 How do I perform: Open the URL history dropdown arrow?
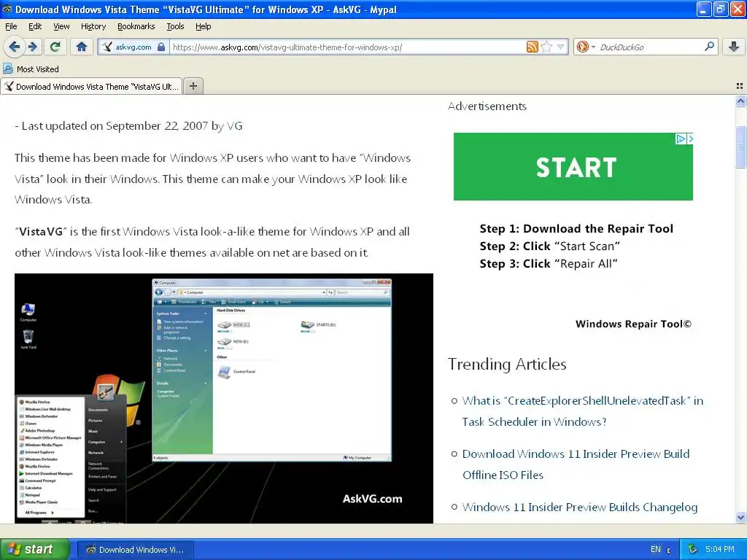[x=561, y=47]
